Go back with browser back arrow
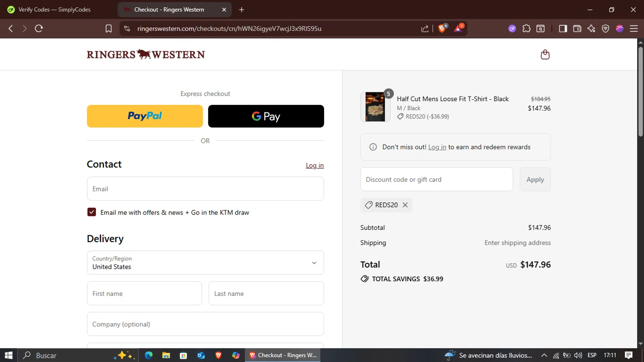This screenshot has height=362, width=644. coord(11,28)
